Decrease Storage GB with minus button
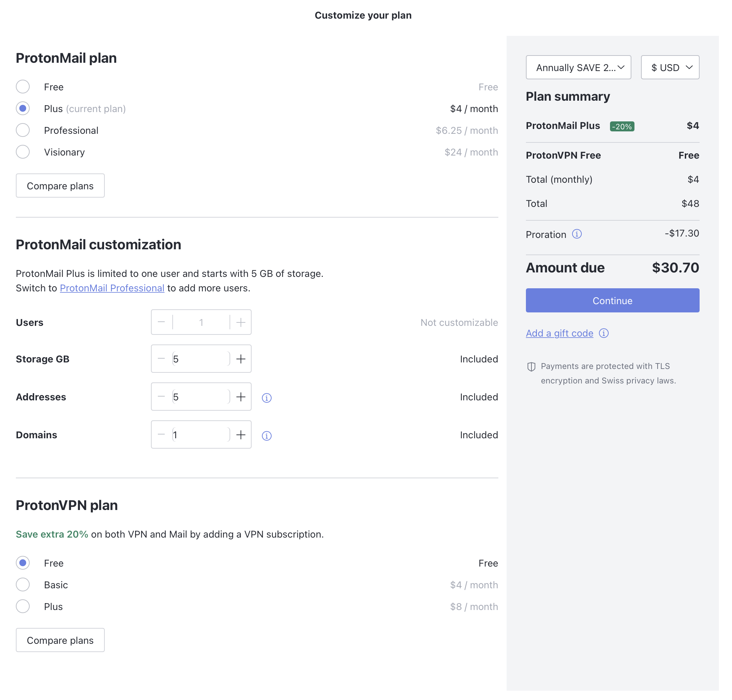The height and width of the screenshot is (700, 732). (x=161, y=359)
